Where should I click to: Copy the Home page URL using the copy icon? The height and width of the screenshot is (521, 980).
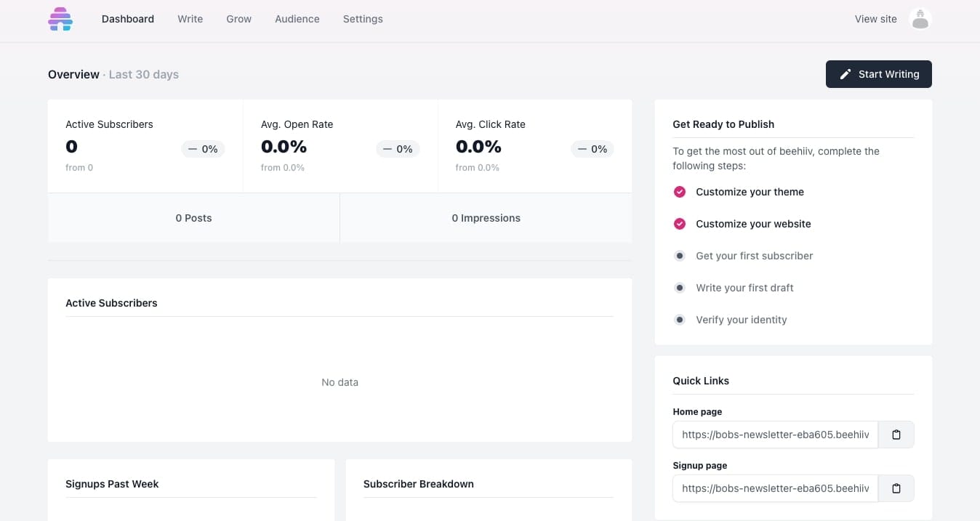point(896,434)
